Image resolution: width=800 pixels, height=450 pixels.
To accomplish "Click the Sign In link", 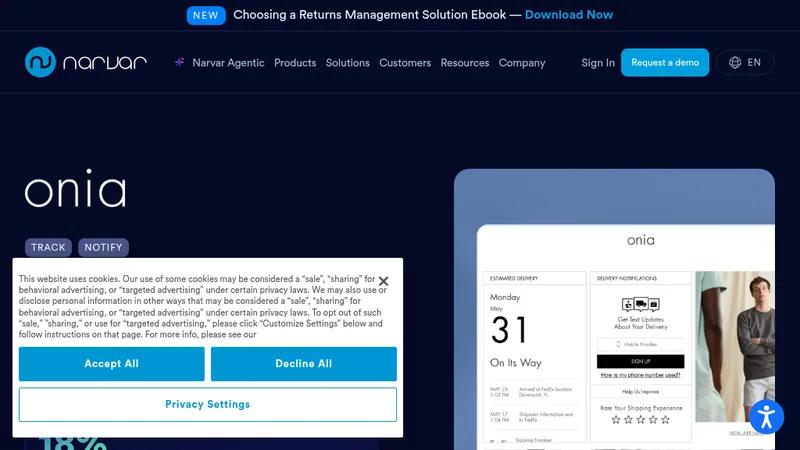I will tap(598, 63).
